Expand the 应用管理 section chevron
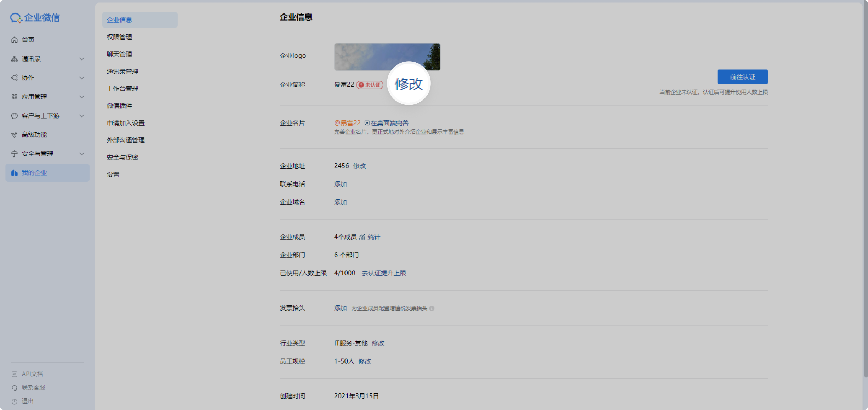Screen dimensions: 868x410 (x=82, y=97)
